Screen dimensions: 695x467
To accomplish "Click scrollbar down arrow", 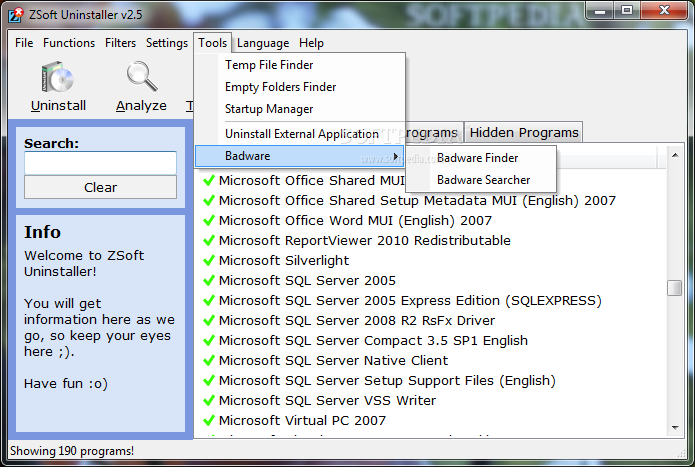I will [675, 428].
